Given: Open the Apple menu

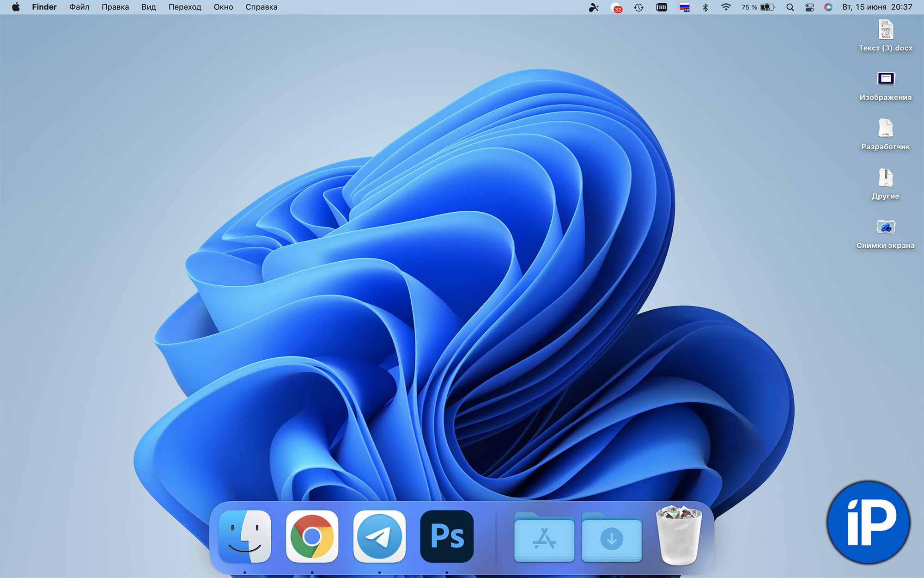Looking at the screenshot, I should click(16, 7).
